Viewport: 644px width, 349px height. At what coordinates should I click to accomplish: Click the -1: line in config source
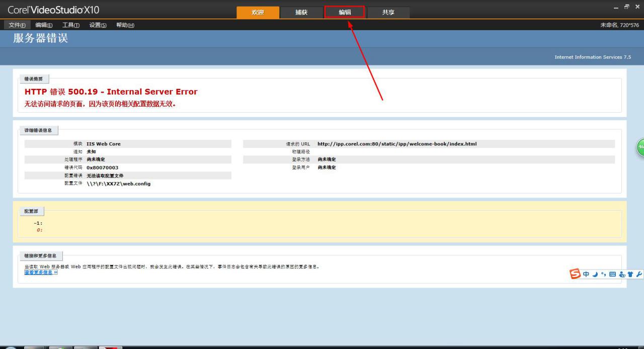coord(38,223)
